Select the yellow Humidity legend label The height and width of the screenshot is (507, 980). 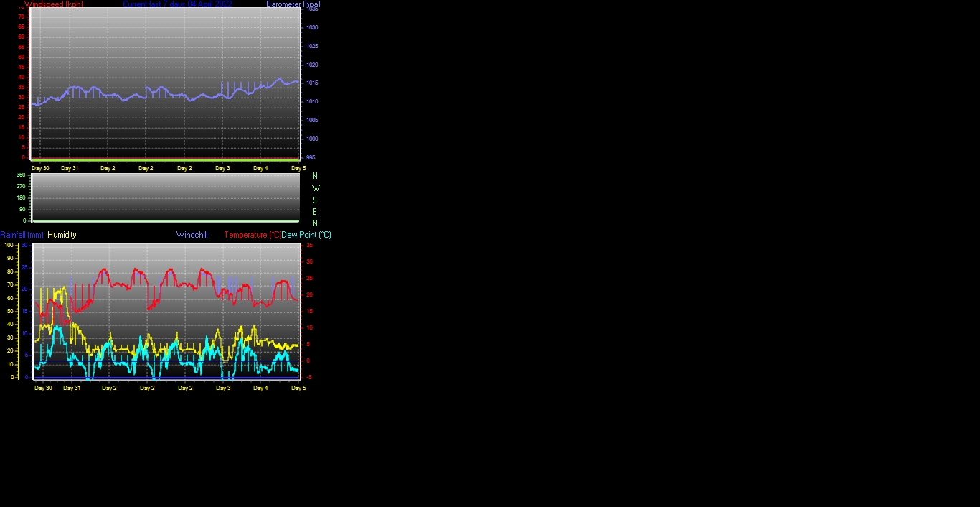click(x=62, y=235)
